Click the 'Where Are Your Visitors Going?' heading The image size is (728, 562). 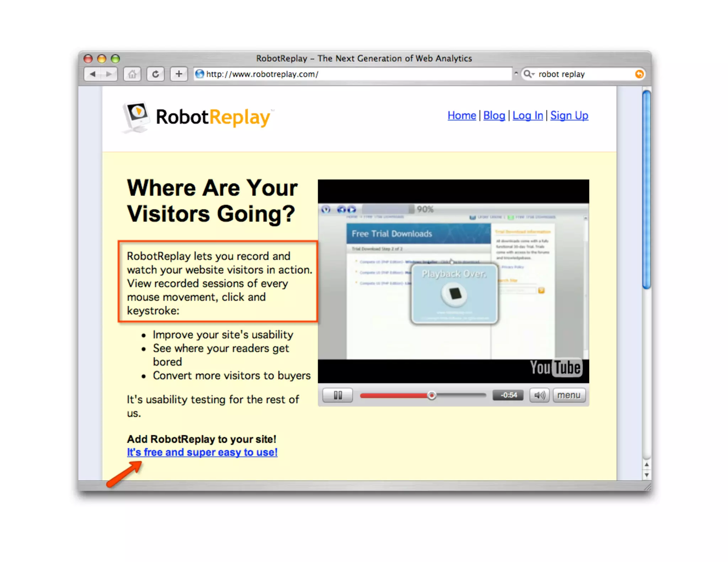click(x=212, y=201)
